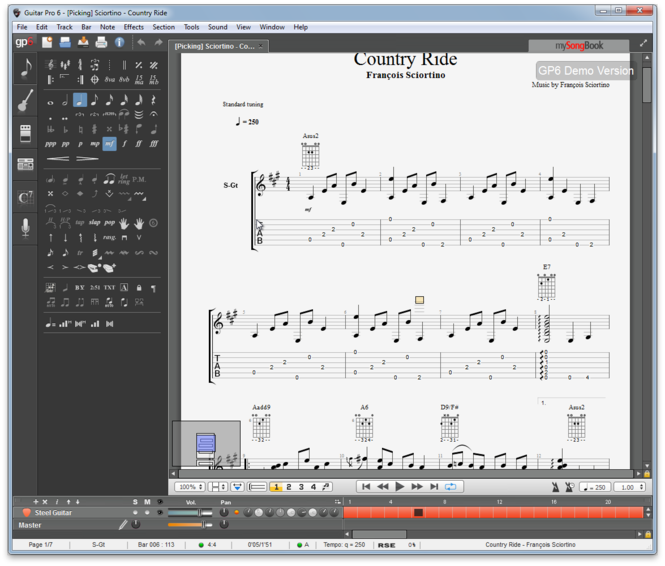The height and width of the screenshot is (566, 665).
Task: Apply the pop effect
Action: (x=109, y=223)
